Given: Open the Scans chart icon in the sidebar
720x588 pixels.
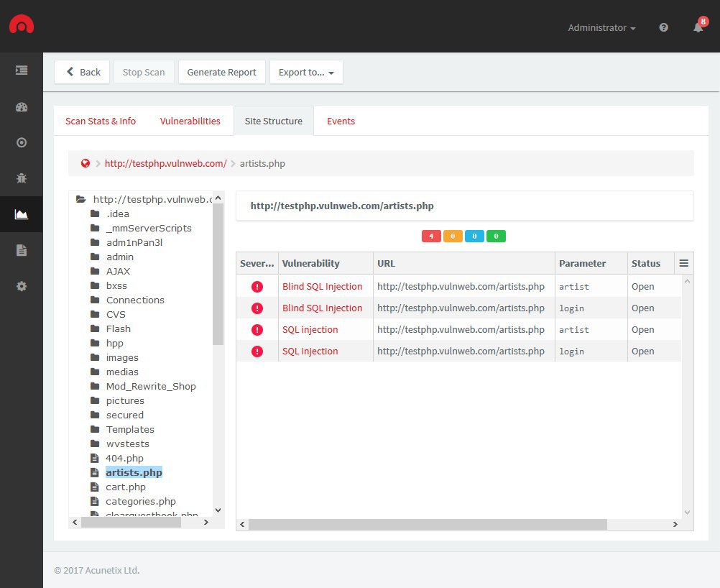Looking at the screenshot, I should pos(22,214).
